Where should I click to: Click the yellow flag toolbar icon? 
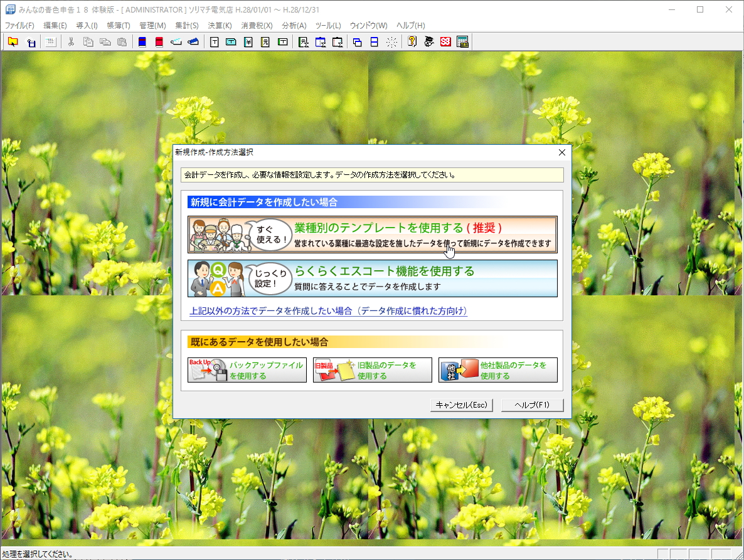coord(13,42)
